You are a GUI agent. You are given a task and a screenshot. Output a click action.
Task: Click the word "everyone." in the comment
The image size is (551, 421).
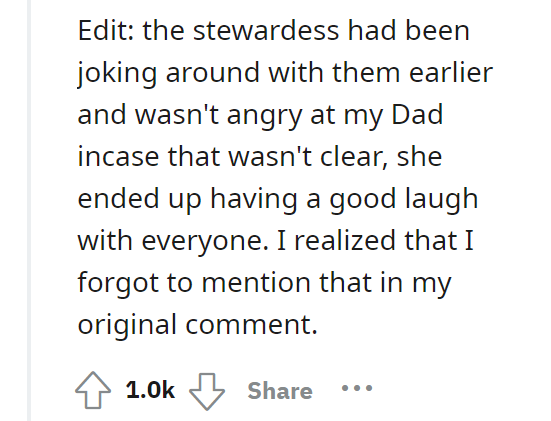205,242
